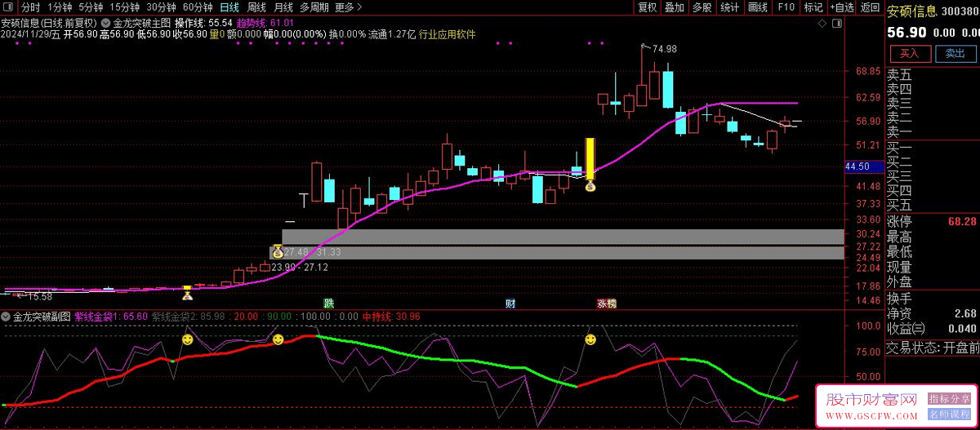Screen dimensions: 980x430
Task: Open the 多股 multi-stock view
Action: point(702,7)
